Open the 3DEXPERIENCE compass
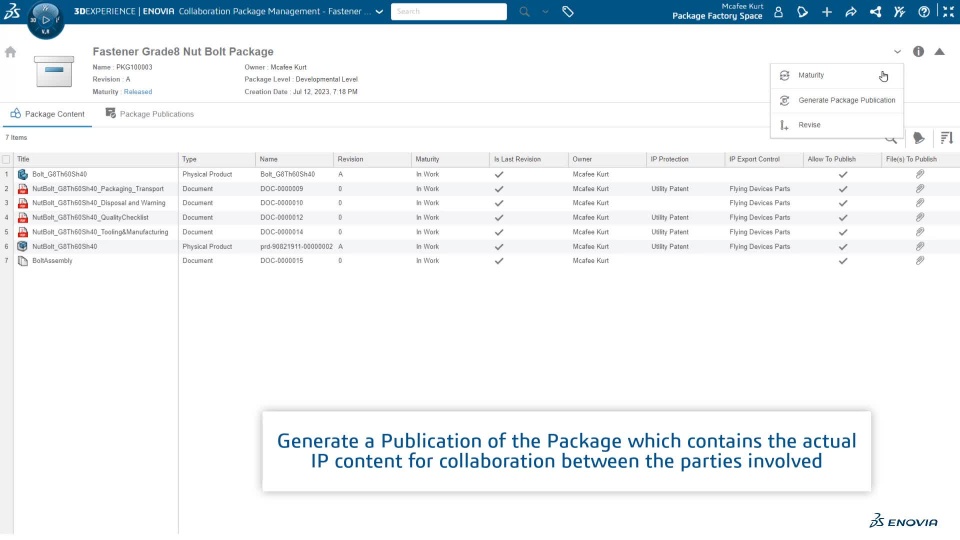 pyautogui.click(x=46, y=20)
